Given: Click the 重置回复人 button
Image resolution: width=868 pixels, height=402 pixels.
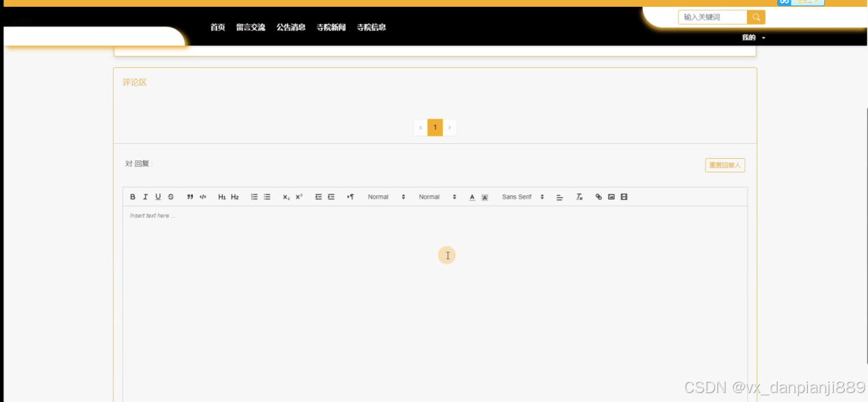Looking at the screenshot, I should coord(725,165).
